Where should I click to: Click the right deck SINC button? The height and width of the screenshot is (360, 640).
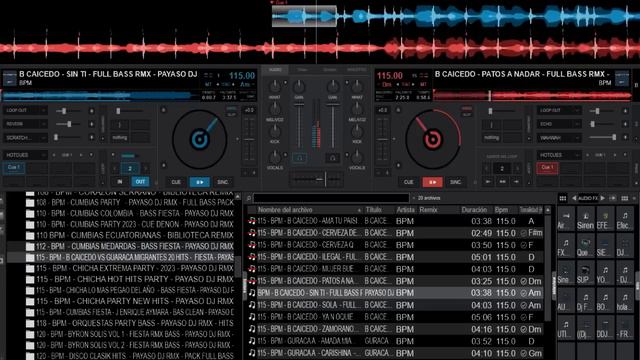pyautogui.click(x=456, y=182)
